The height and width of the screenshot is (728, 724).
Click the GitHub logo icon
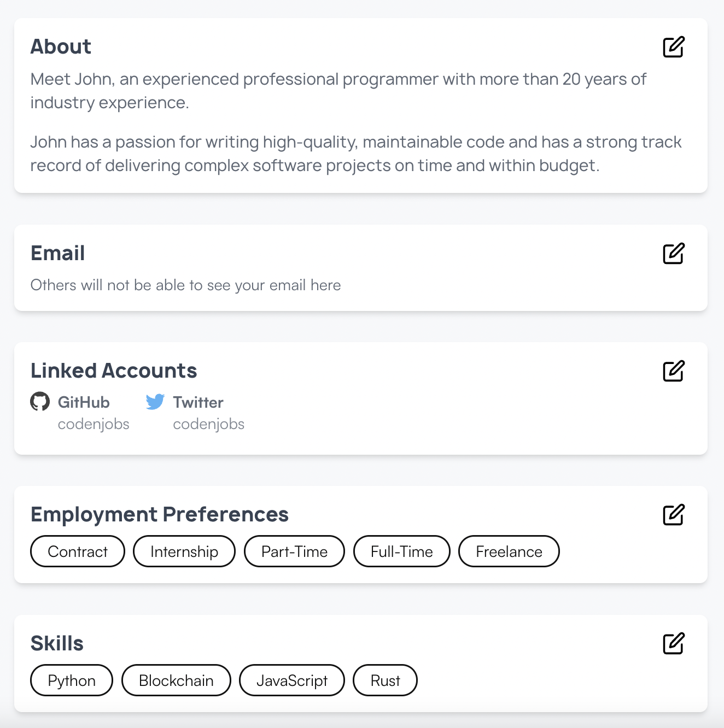tap(39, 402)
